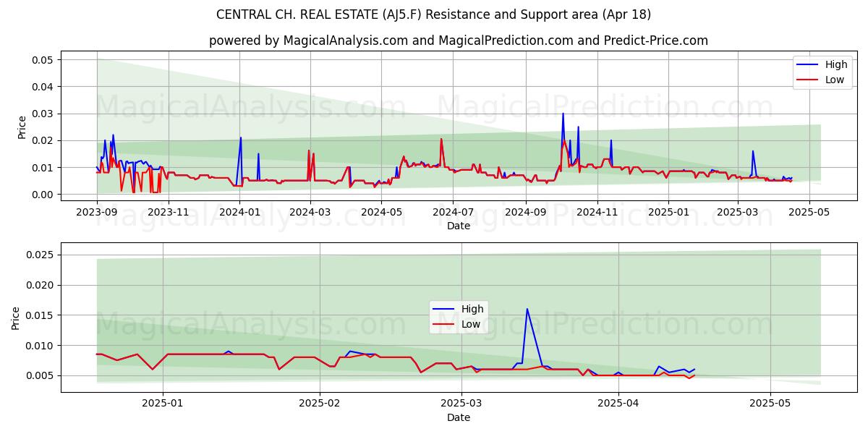The width and height of the screenshot is (868, 434).
Task: Click the '0.03' y-axis tick in the top chart
Action: click(44, 114)
